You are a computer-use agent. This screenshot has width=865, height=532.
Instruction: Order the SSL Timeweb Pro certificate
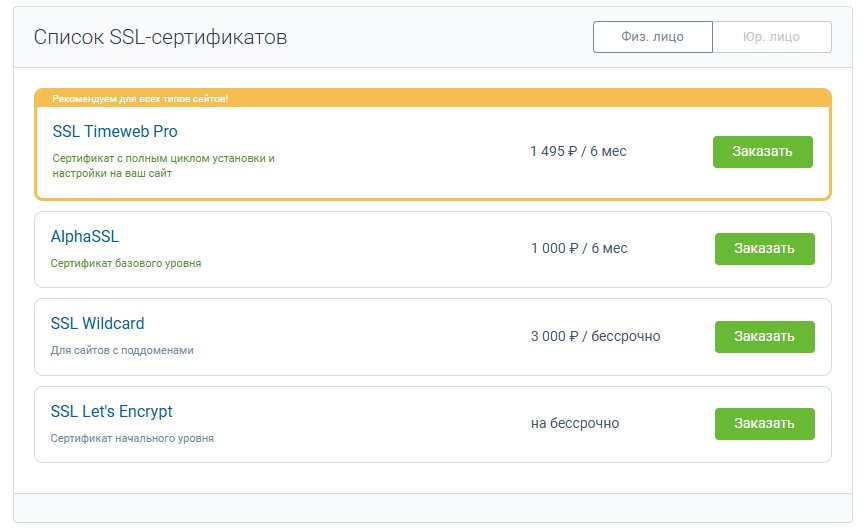pyautogui.click(x=762, y=152)
